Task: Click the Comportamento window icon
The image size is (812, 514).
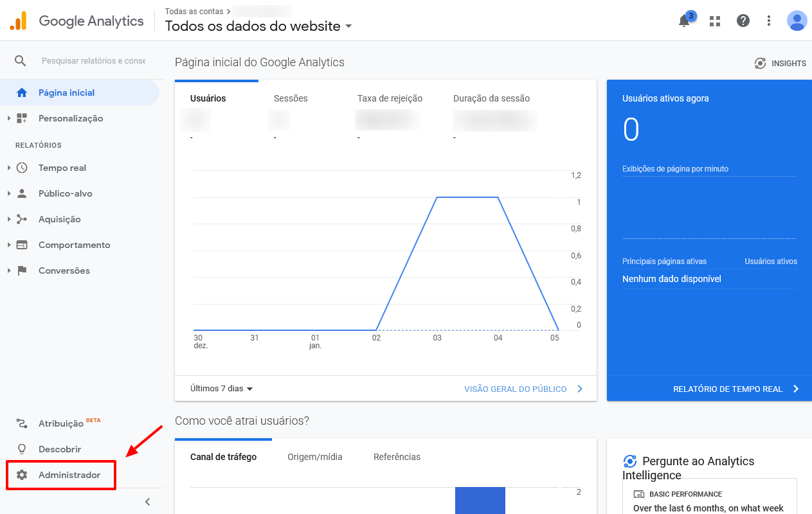Action: coord(22,245)
